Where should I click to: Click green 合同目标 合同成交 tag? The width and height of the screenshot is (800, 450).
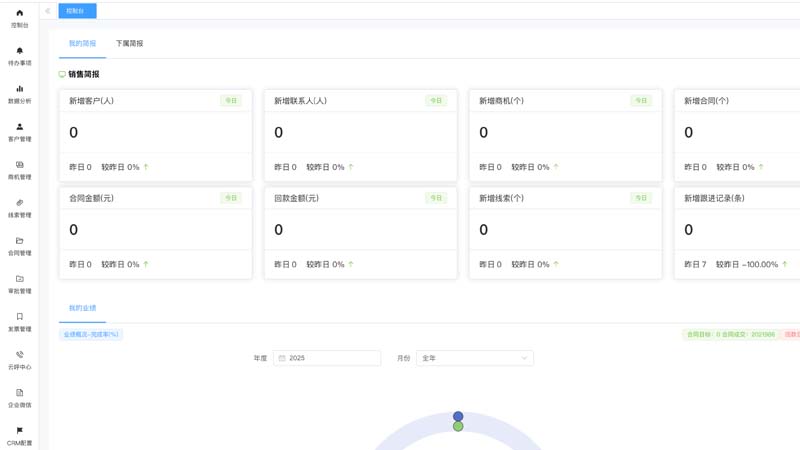pyautogui.click(x=731, y=334)
